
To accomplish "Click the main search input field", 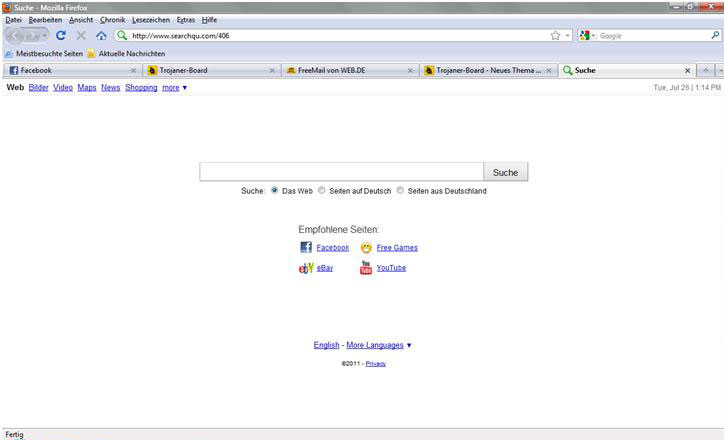I will [x=342, y=172].
